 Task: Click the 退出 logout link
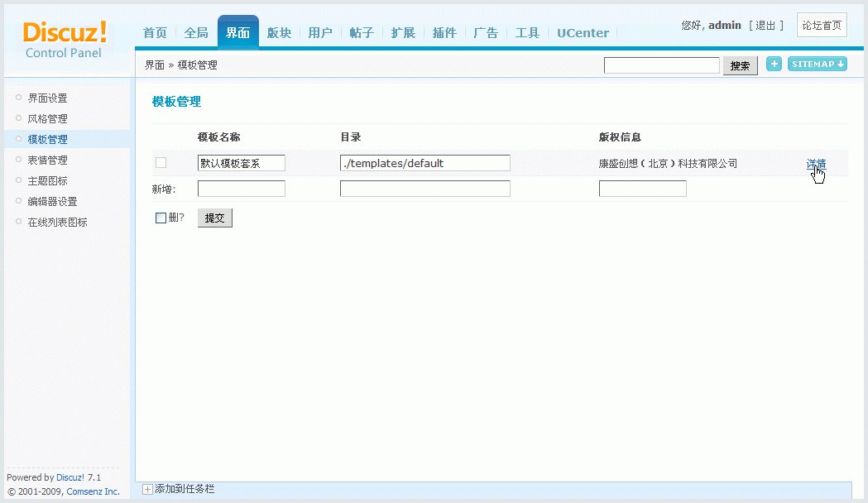point(765,26)
